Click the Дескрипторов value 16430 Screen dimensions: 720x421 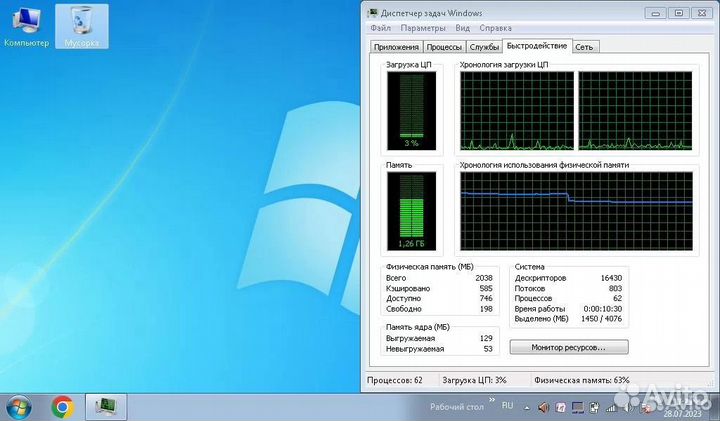click(x=611, y=278)
